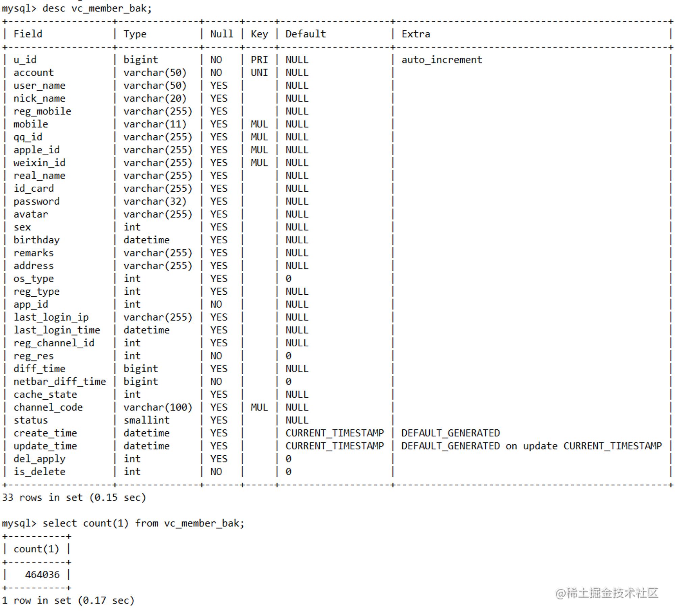Select the 'reg_channel_id' field name
675x616 pixels.
tap(54, 343)
